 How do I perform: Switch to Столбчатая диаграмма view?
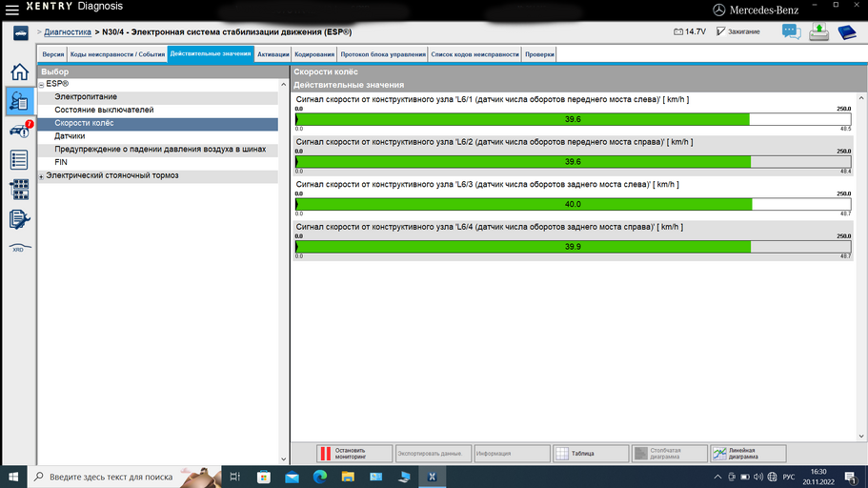click(x=669, y=454)
